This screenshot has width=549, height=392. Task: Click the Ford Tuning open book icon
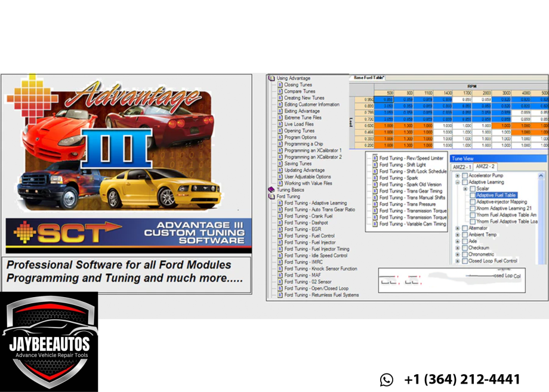tap(272, 196)
